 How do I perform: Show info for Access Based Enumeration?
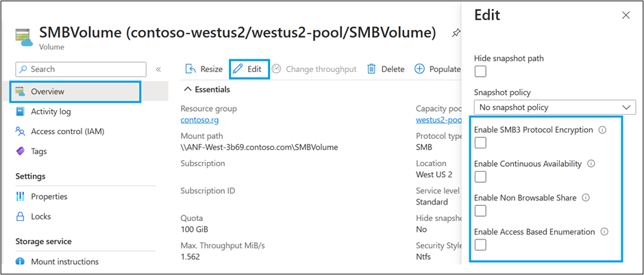tap(604, 232)
